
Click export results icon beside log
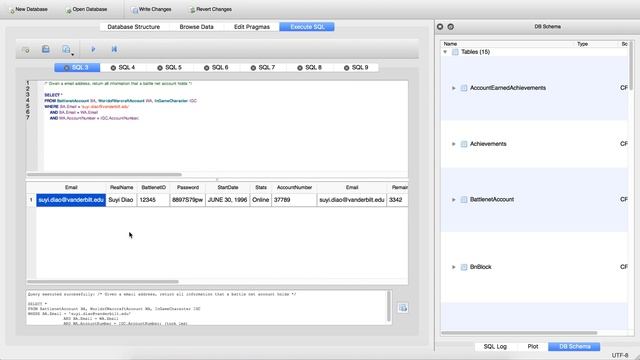coord(403,308)
